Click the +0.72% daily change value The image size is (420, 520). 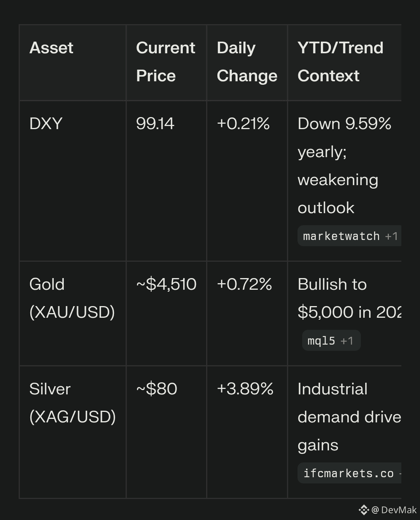244,284
